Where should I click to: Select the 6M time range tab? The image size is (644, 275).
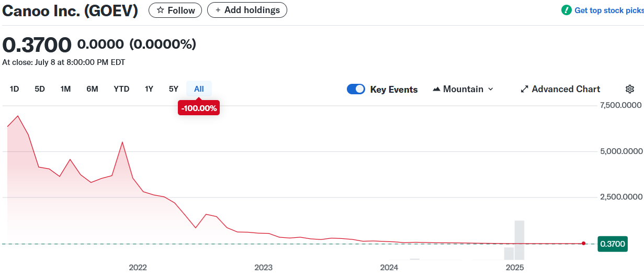[92, 89]
